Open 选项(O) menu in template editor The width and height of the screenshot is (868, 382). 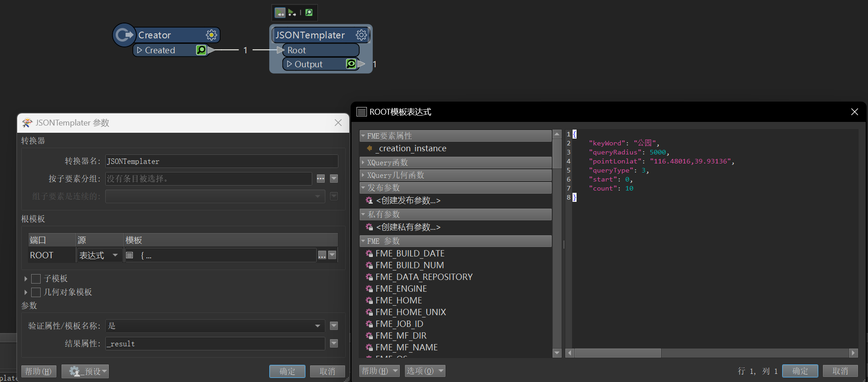coord(425,371)
